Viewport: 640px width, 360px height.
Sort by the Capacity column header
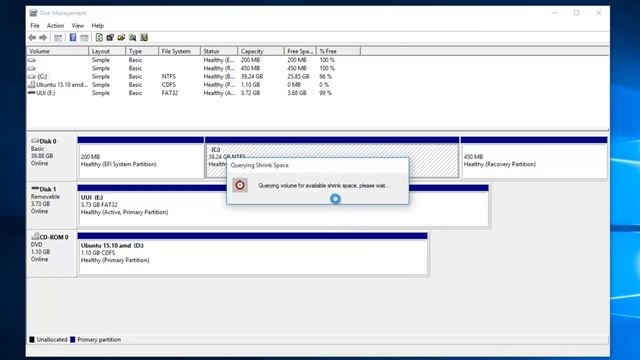(x=261, y=51)
